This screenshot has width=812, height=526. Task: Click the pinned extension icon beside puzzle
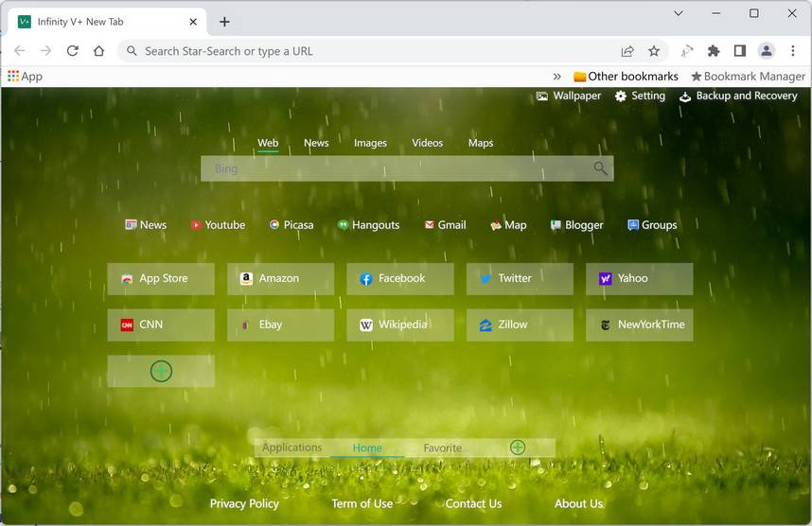[687, 51]
